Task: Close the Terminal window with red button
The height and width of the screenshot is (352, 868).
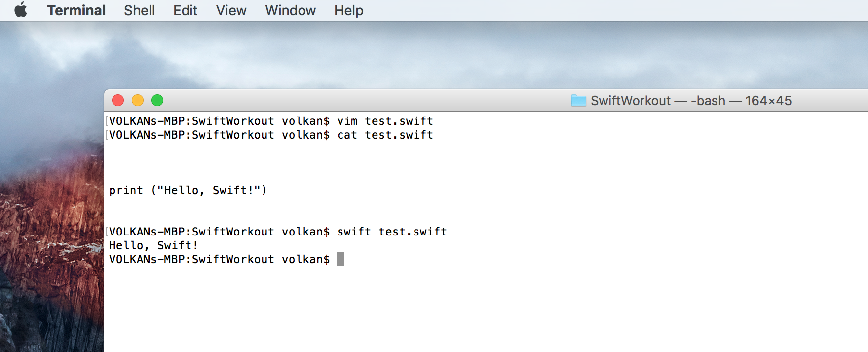Action: 118,101
